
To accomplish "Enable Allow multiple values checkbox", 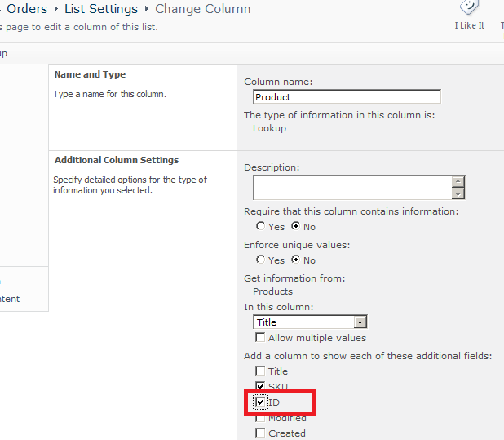I will tap(260, 337).
